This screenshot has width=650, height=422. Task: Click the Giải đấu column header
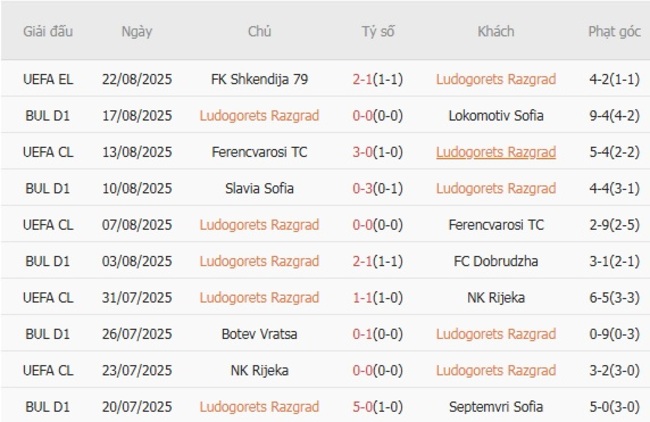click(48, 31)
